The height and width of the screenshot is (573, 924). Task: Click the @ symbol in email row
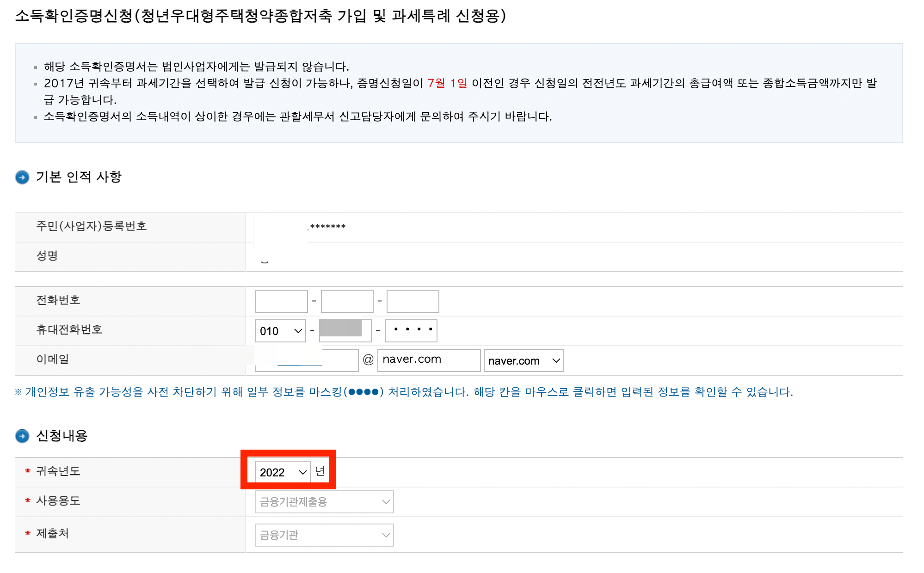click(x=368, y=360)
